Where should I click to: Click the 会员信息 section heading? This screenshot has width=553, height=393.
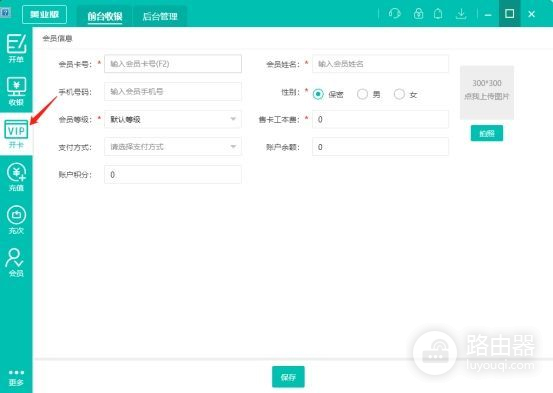point(57,38)
